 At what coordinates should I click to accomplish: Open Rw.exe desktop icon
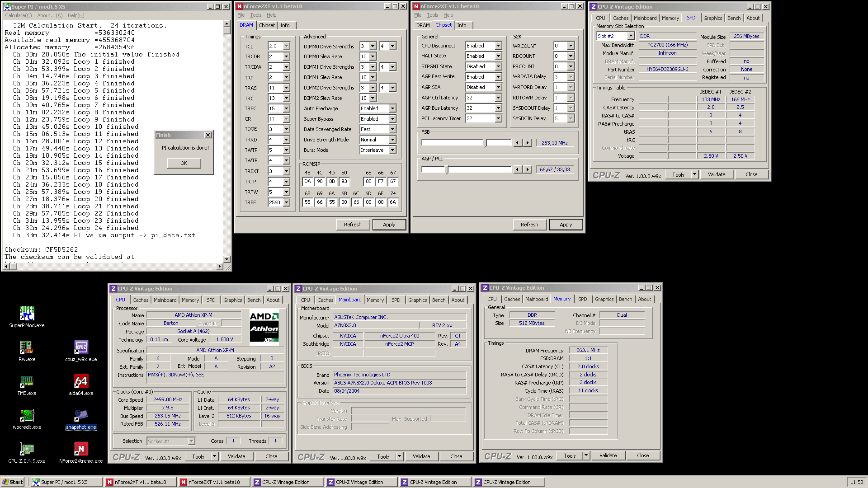(x=27, y=350)
